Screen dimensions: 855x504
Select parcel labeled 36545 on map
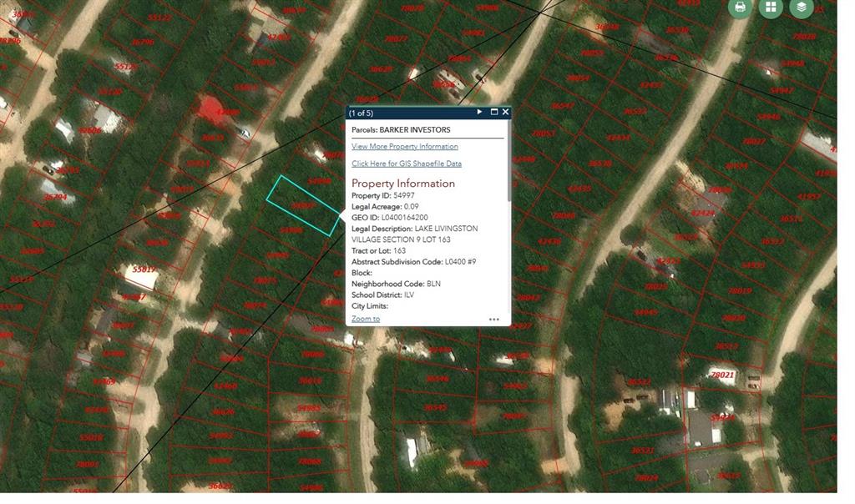[434, 407]
